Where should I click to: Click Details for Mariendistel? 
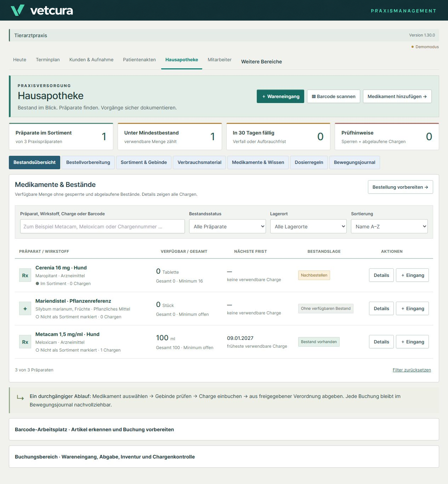[381, 308]
